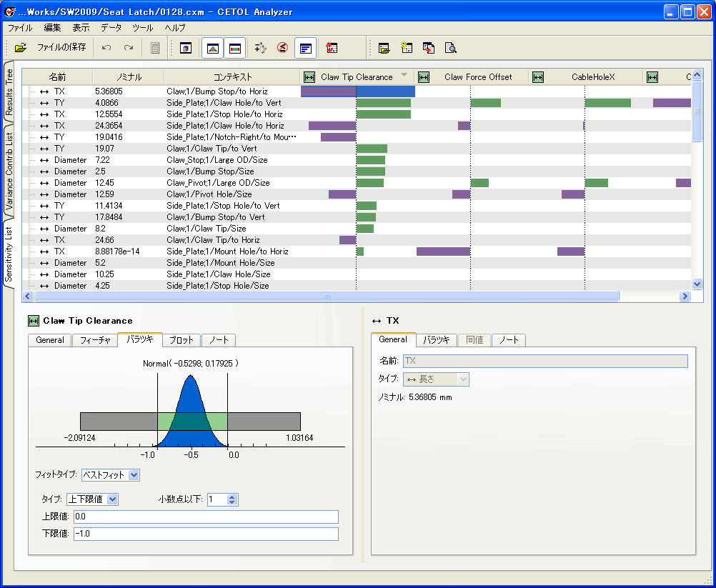Open the プロット tab
Viewport: 716px width, 588px height.
click(182, 340)
